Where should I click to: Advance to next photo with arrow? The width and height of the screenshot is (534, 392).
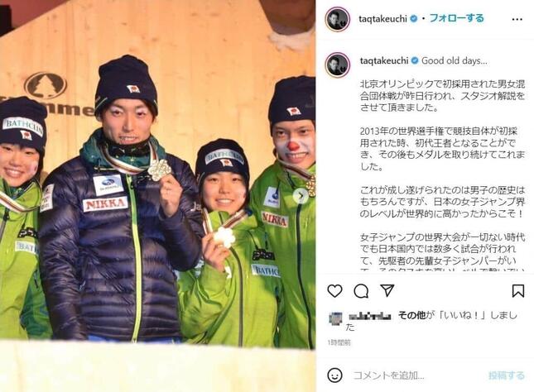[301, 196]
